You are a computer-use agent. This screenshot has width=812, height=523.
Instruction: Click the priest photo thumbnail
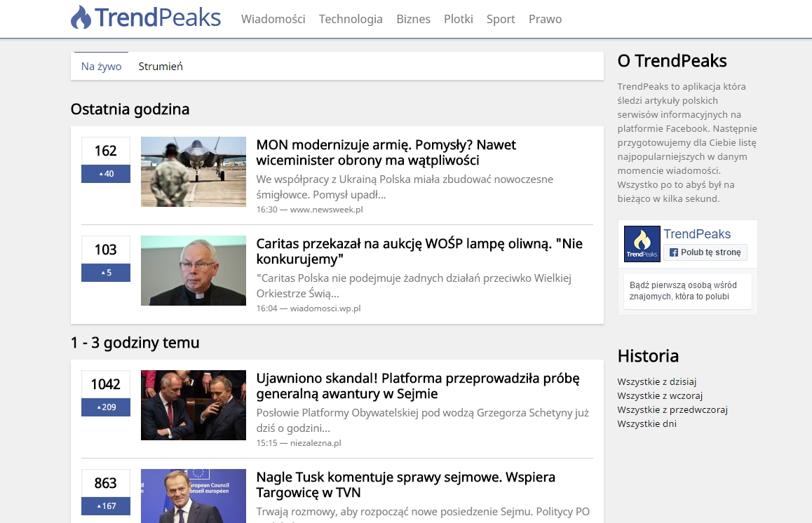193,271
